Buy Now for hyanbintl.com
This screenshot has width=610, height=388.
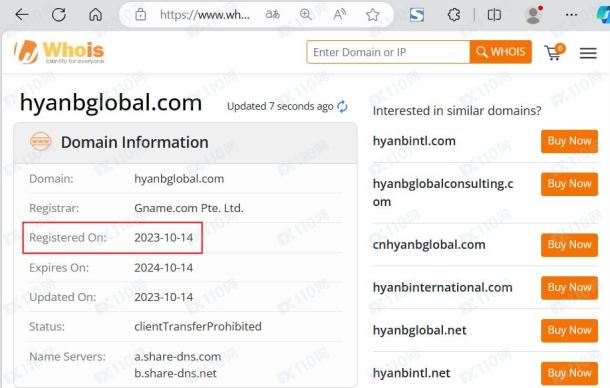[569, 141]
